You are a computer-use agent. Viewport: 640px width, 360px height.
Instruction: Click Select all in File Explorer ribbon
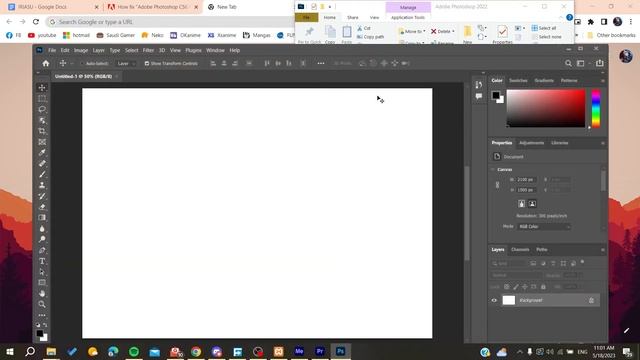tap(544, 28)
